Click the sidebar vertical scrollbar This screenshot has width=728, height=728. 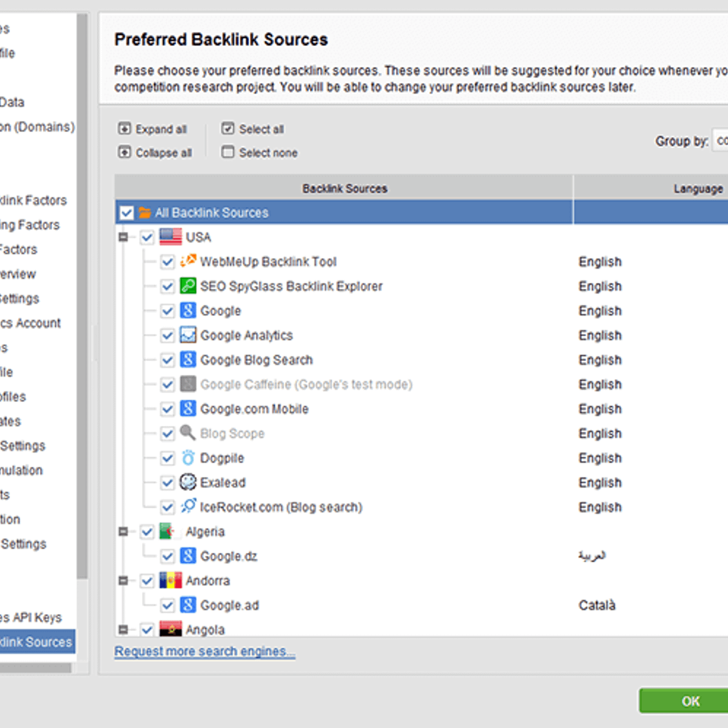[x=82, y=296]
